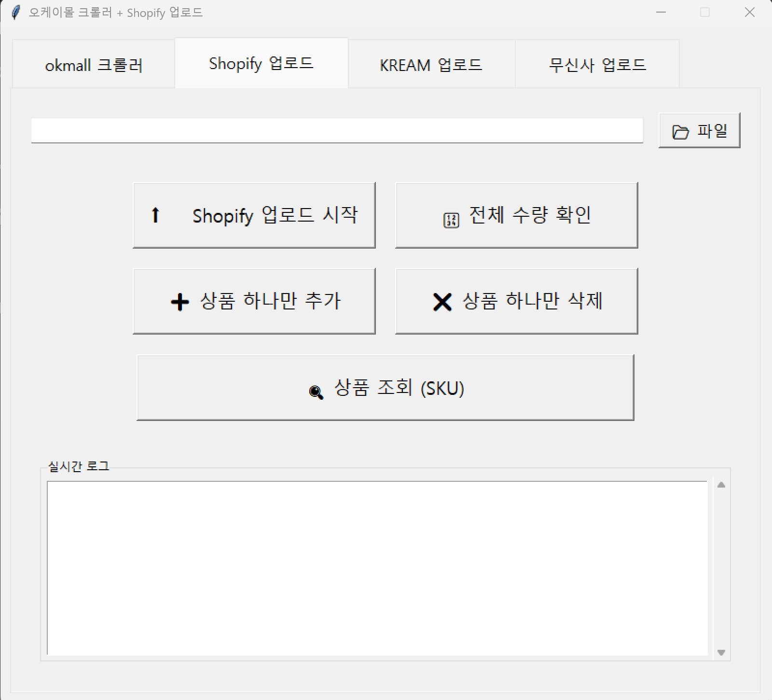Click inside the 실시간 로그 text area
The height and width of the screenshot is (700, 772).
pyautogui.click(x=376, y=568)
